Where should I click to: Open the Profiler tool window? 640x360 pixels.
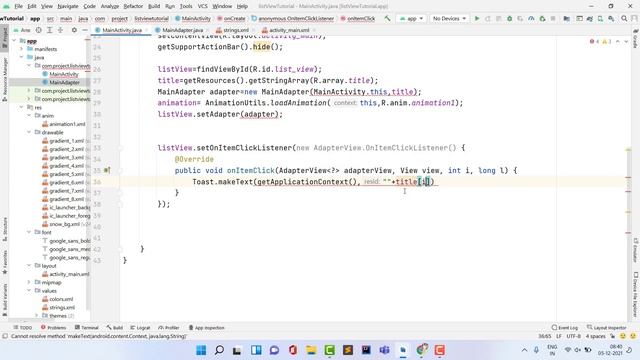[x=169, y=327]
